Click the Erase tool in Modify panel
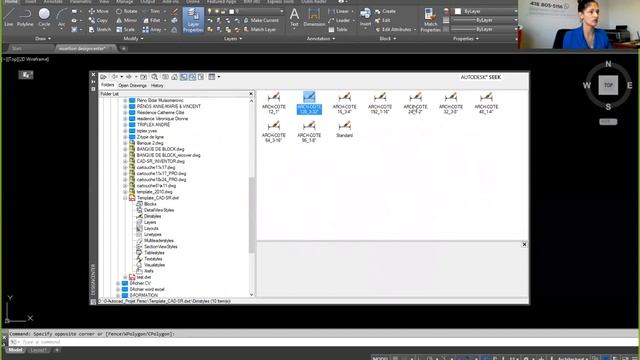This screenshot has height=360, width=640. click(175, 11)
